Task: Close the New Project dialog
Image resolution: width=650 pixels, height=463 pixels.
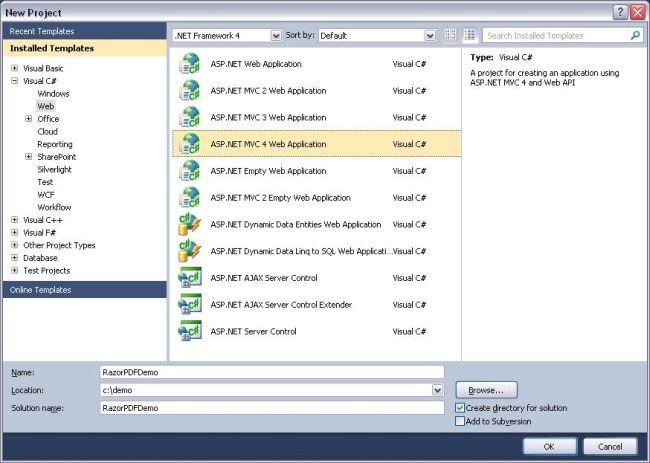Action: (638, 12)
